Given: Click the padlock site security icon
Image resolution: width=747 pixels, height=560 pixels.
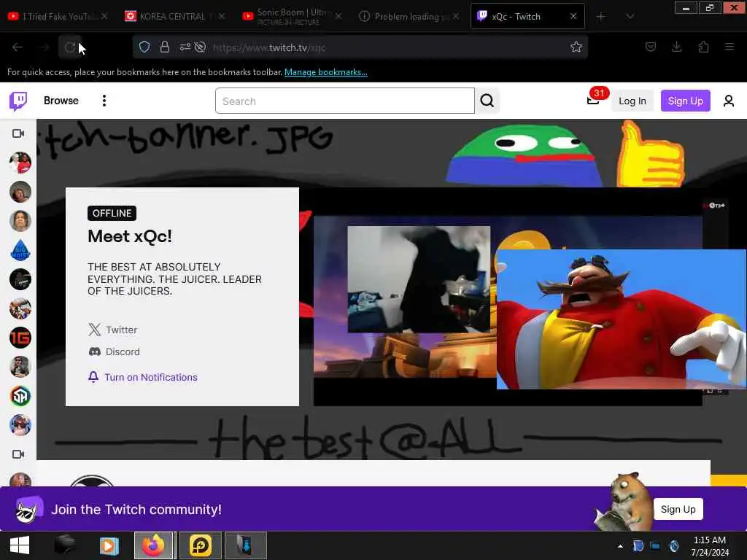Looking at the screenshot, I should [164, 47].
